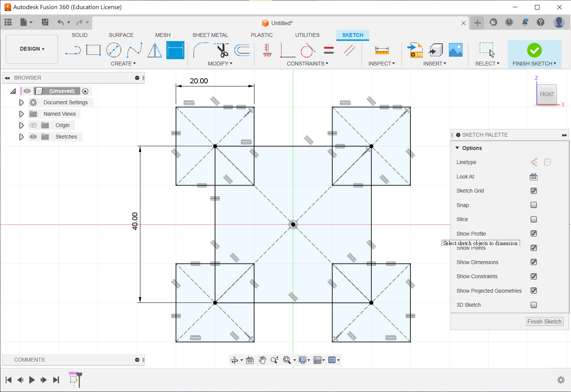Pick the Trim scissors tool

pyautogui.click(x=221, y=50)
